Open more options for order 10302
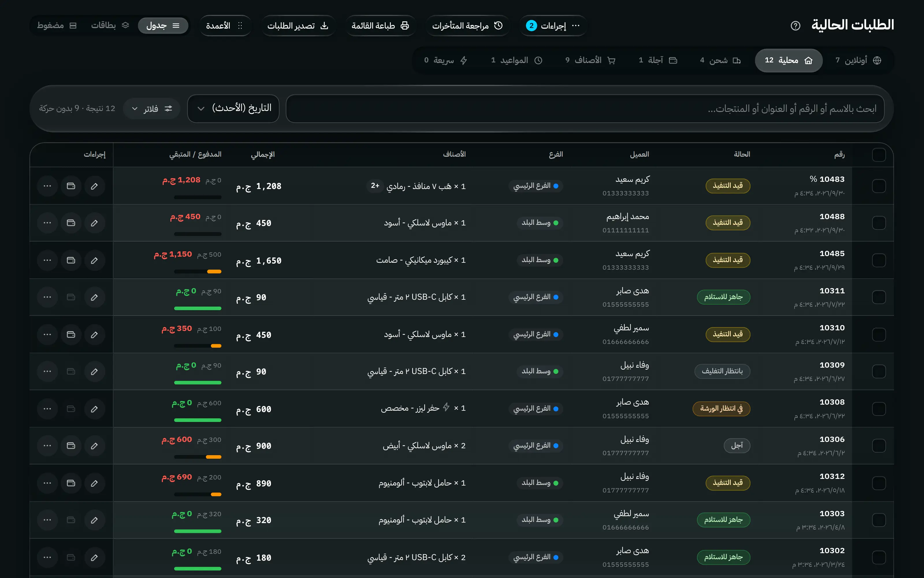This screenshot has width=924, height=578. point(47,557)
